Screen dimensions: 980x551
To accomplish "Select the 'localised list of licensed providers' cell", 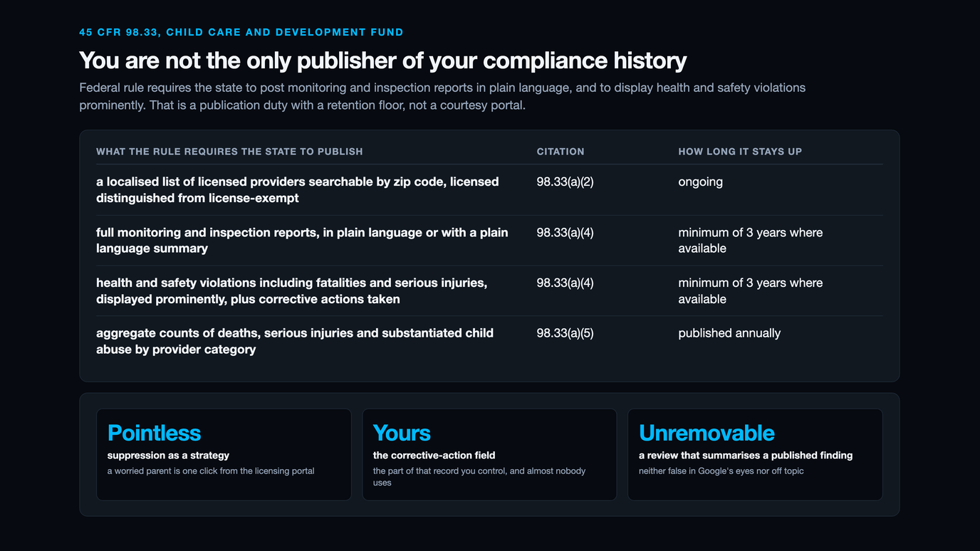I will click(298, 190).
